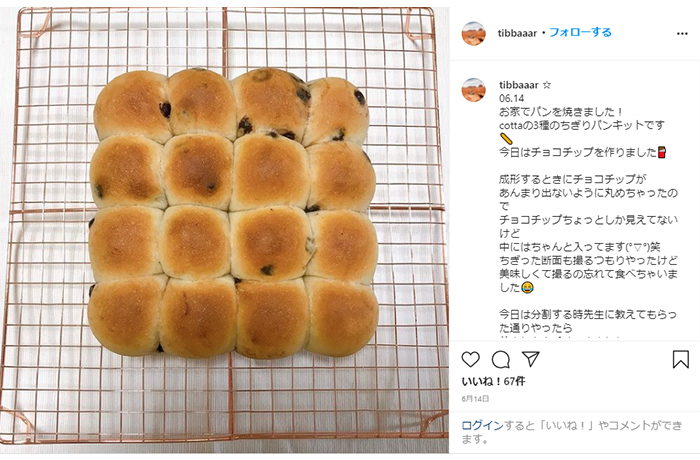The width and height of the screenshot is (700, 460).
Task: Like the post with the heart icon
Action: click(471, 360)
